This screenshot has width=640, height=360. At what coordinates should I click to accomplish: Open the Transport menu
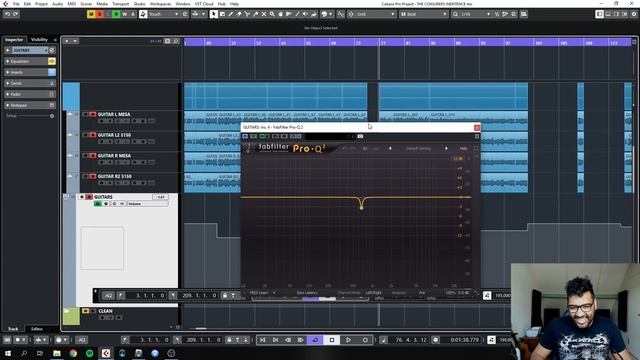(120, 4)
